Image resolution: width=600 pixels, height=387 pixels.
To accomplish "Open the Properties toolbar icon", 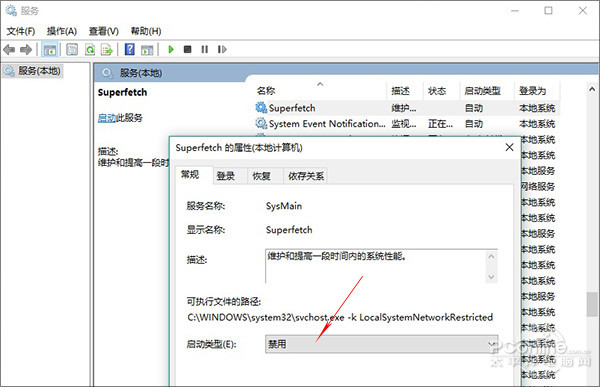I will pyautogui.click(x=72, y=49).
